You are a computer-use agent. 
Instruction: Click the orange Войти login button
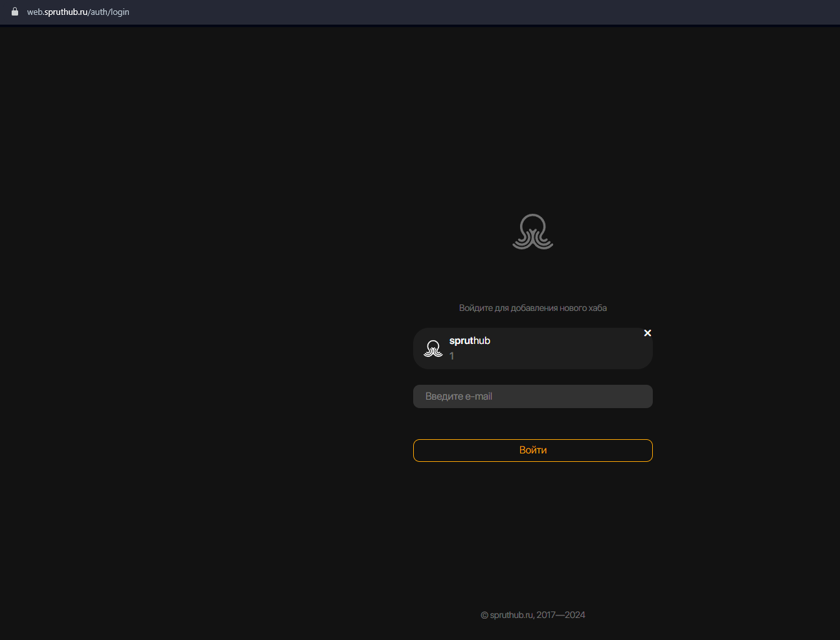pyautogui.click(x=533, y=450)
